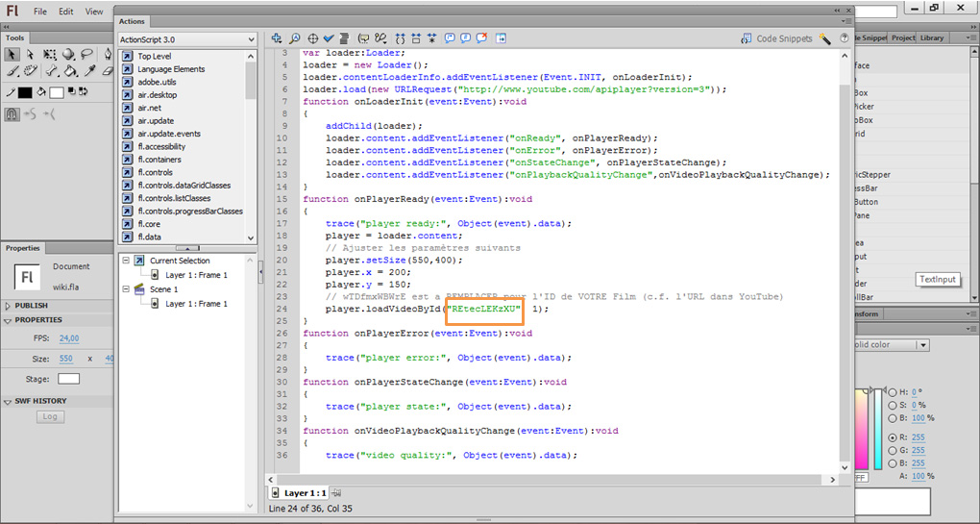Select the black arrow Selection tool
Screen dimensions: 980x524
pos(12,55)
